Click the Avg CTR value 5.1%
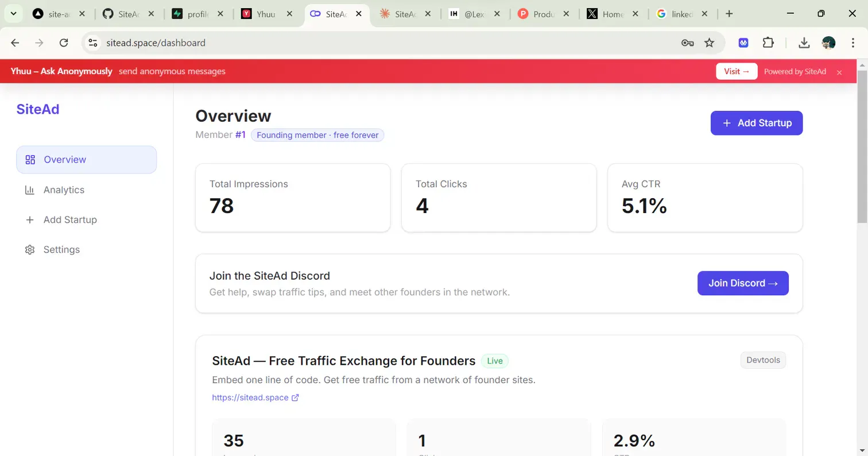The height and width of the screenshot is (456, 868). click(644, 206)
